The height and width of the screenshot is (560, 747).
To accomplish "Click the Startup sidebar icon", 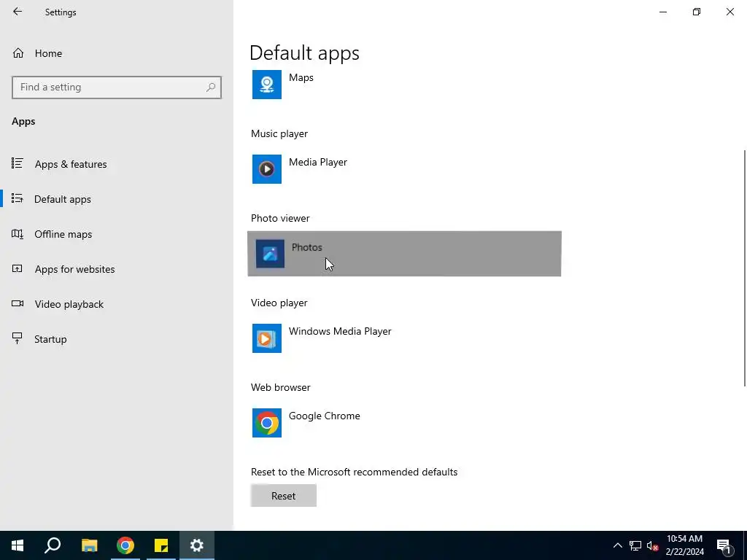I will point(18,338).
